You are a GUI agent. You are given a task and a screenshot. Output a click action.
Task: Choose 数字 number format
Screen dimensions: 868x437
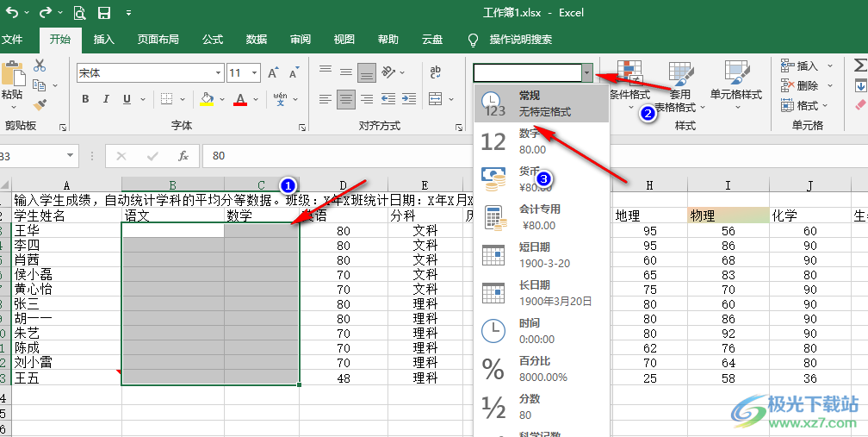tap(542, 141)
